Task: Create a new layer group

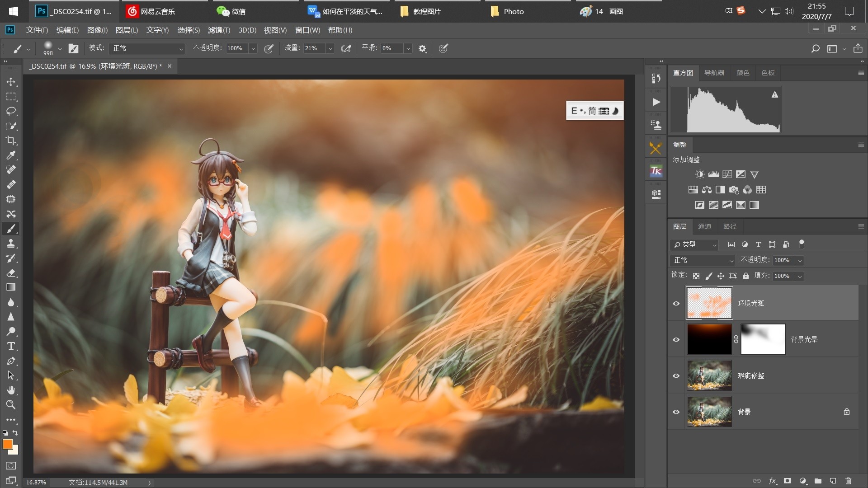Action: click(818, 481)
